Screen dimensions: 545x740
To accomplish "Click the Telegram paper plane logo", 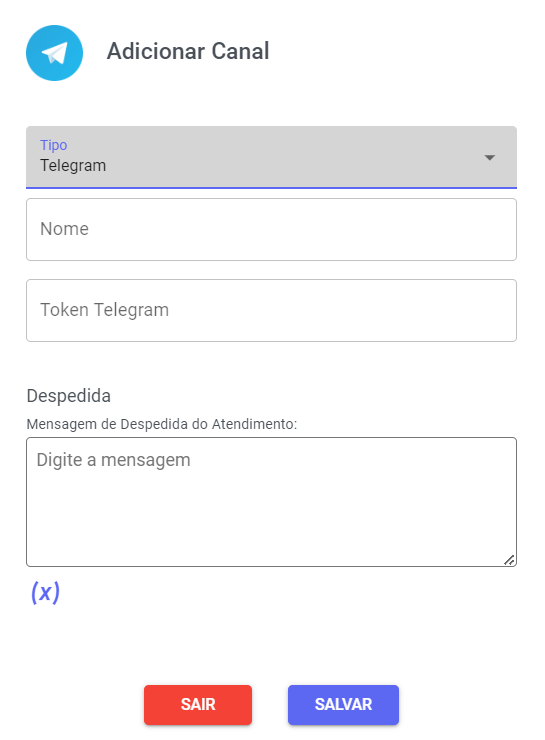I will (55, 53).
